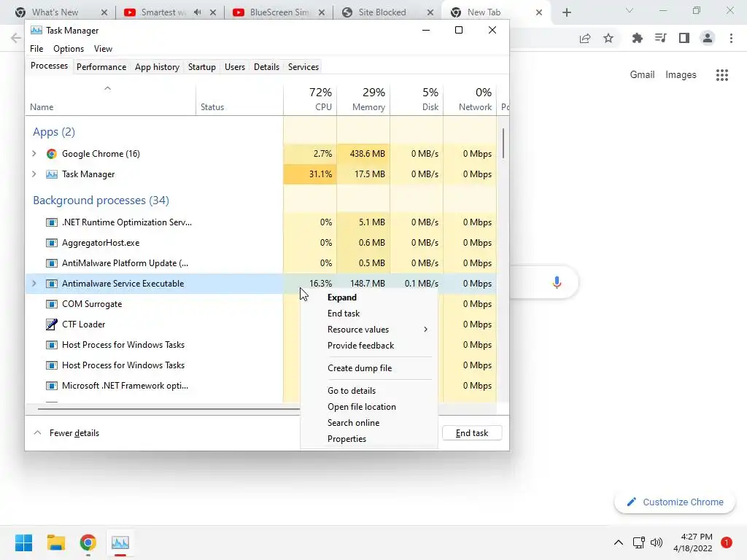Click the Antimalware Service Executable icon
The height and width of the screenshot is (560, 747).
pos(52,284)
